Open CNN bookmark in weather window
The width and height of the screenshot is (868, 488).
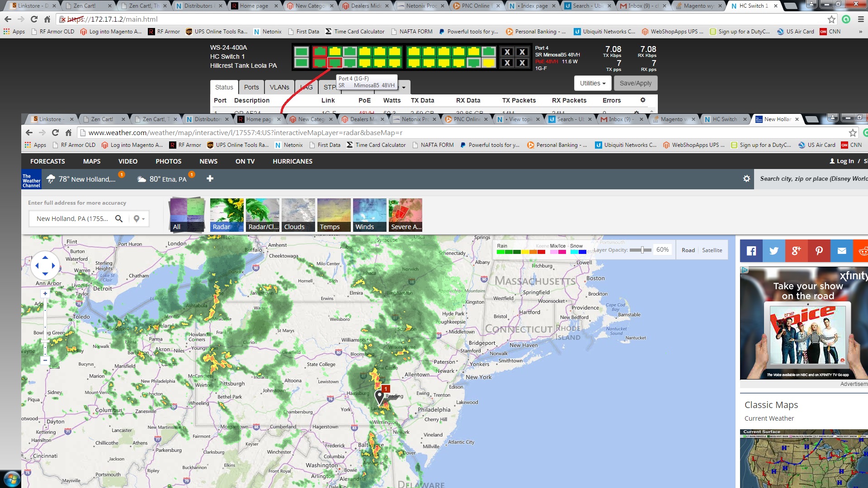click(x=851, y=145)
